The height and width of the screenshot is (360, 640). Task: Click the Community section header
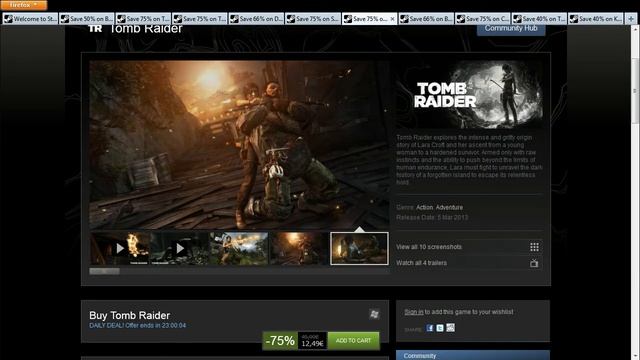point(473,355)
